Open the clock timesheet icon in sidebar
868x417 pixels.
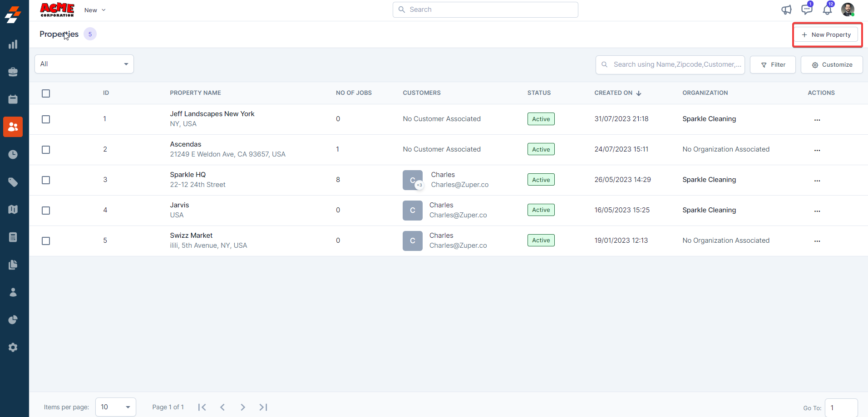pyautogui.click(x=13, y=154)
